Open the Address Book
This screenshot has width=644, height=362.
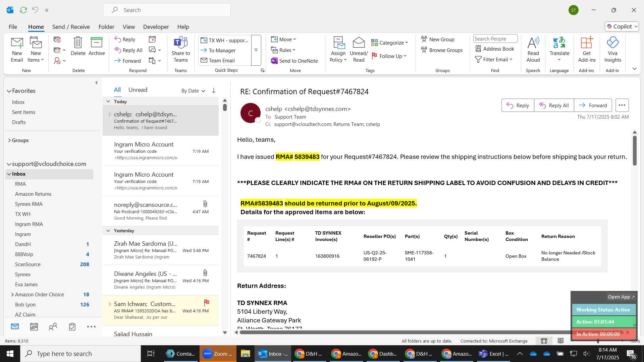(x=495, y=49)
